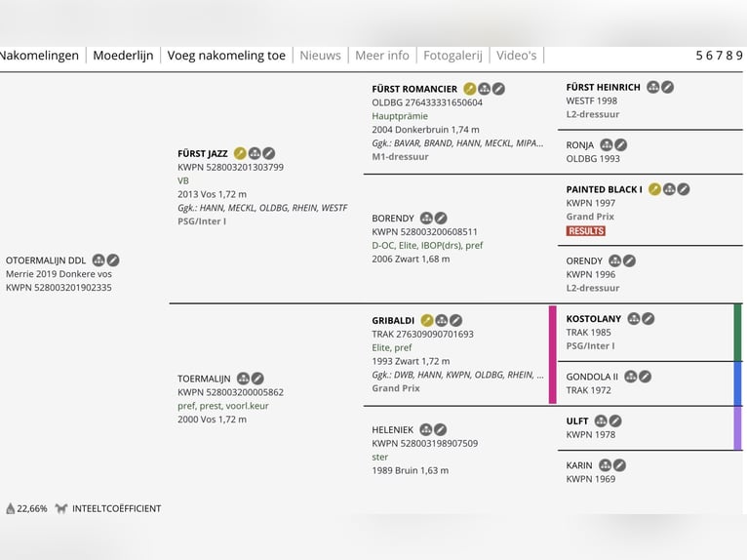747x560 pixels.
Task: Click the magenta color bar beside Gribaldi
Action: coord(553,354)
